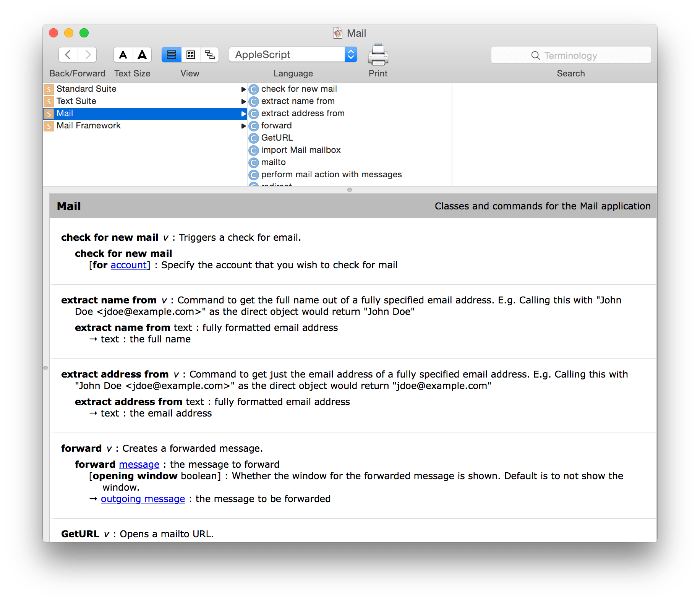The image size is (700, 603).
Task: Click the C icon beside 'check for new mail'
Action: tap(254, 89)
